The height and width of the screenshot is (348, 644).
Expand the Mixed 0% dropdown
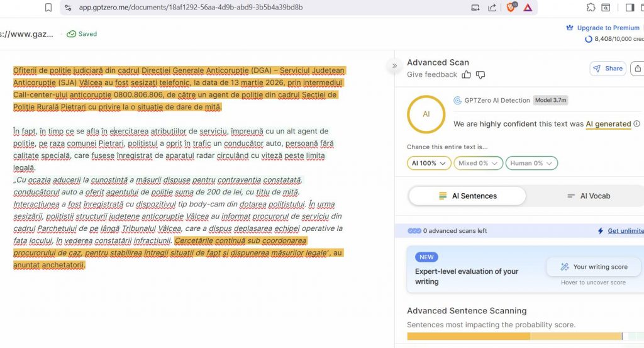point(478,163)
